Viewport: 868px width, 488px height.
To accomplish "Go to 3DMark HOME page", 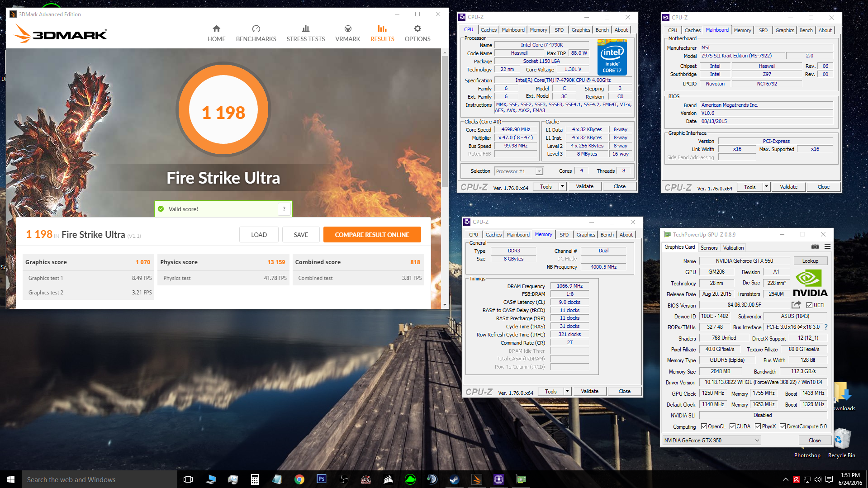I will 216,34.
